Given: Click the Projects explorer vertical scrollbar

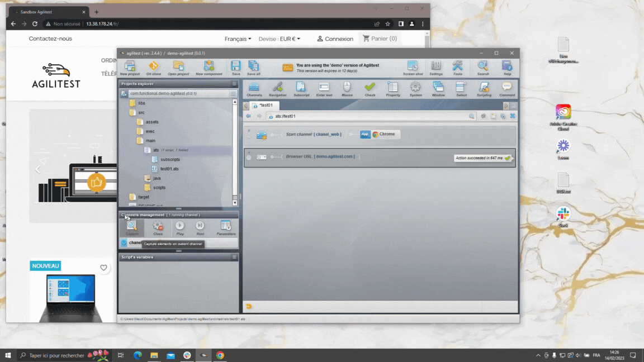Looking at the screenshot, I should pyautogui.click(x=235, y=153).
